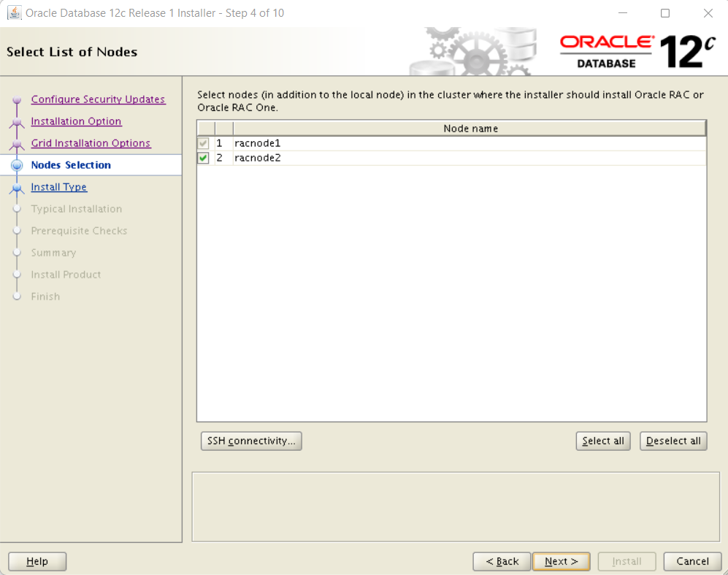728x575 pixels.
Task: Click the Install Product step label
Action: click(x=66, y=274)
